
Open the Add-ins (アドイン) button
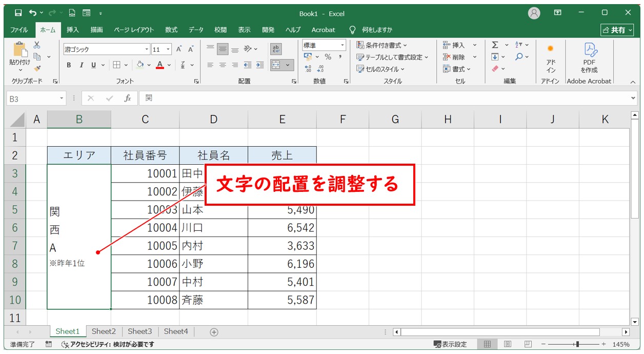[x=551, y=57]
